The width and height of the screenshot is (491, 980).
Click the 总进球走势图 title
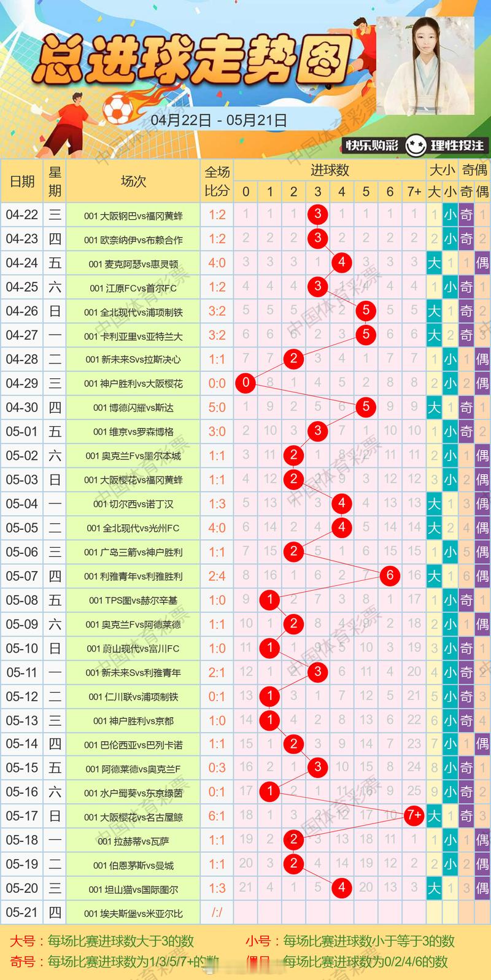[x=192, y=60]
